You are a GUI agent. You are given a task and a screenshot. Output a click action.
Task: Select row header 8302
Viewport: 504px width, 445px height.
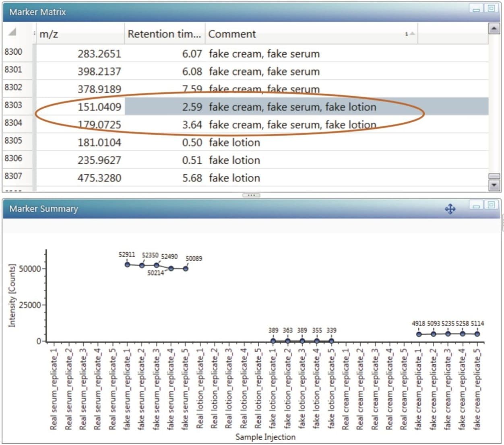[17, 87]
